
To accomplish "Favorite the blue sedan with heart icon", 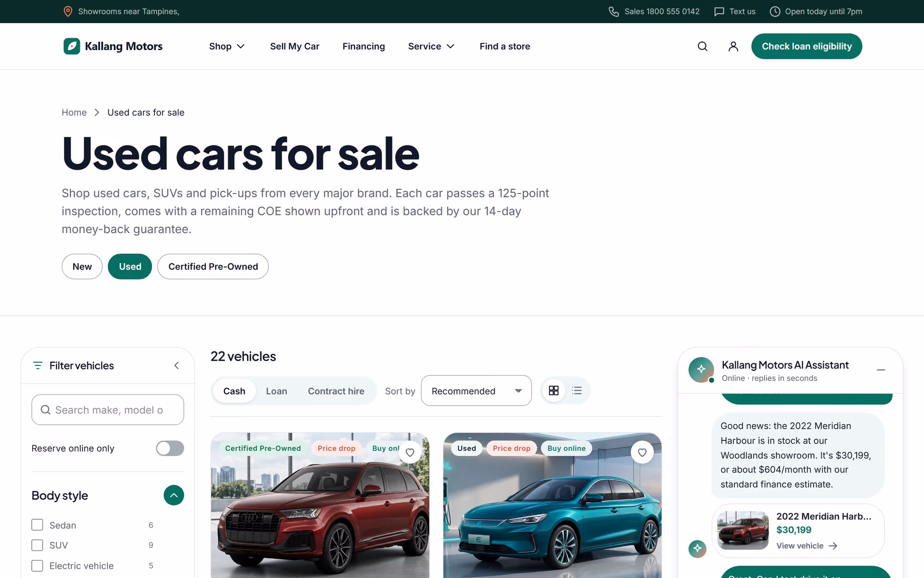I will pos(642,452).
